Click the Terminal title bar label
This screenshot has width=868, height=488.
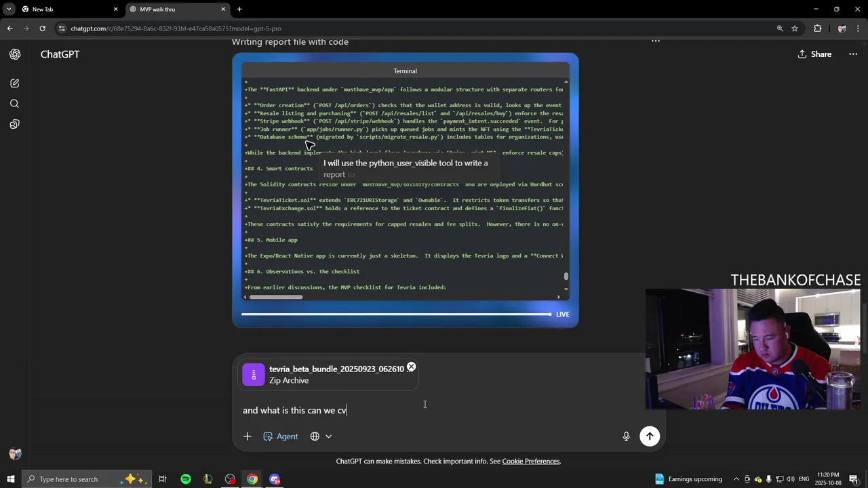(405, 71)
